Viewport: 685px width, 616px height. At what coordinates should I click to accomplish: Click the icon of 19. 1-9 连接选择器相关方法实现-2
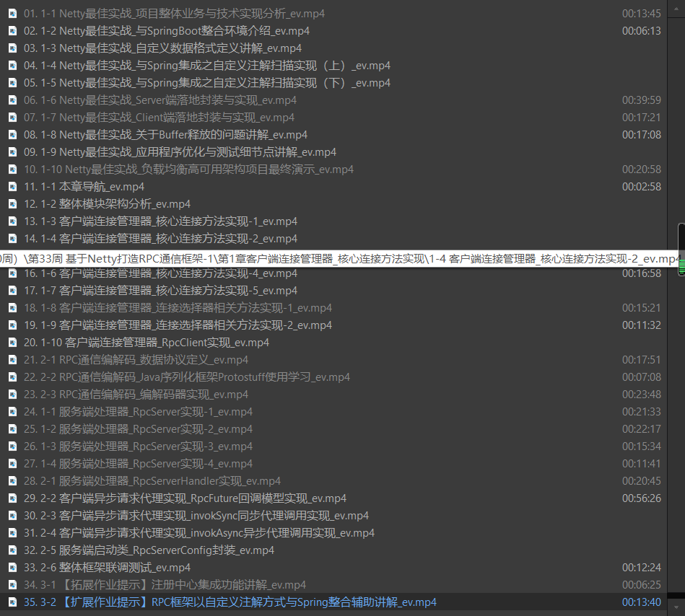13,325
